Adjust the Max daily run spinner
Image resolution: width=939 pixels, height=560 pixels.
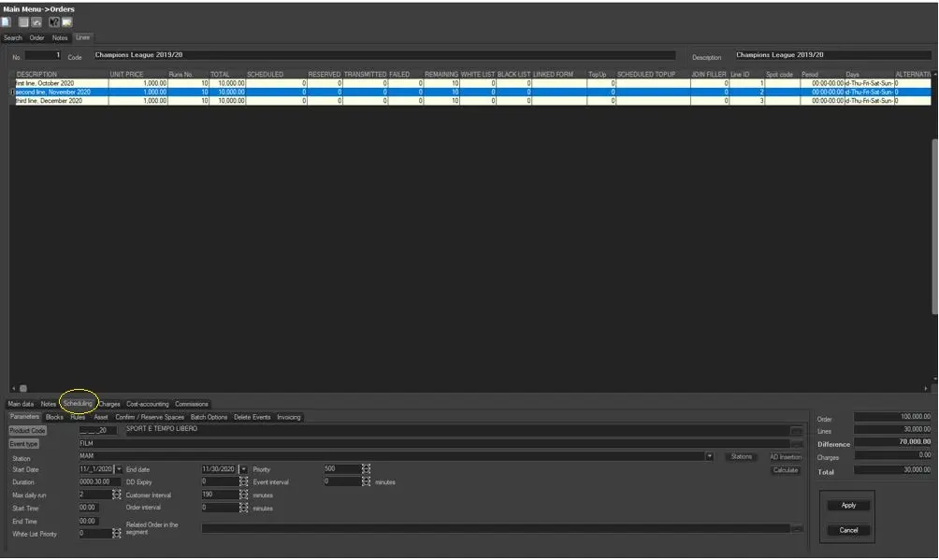(x=116, y=495)
